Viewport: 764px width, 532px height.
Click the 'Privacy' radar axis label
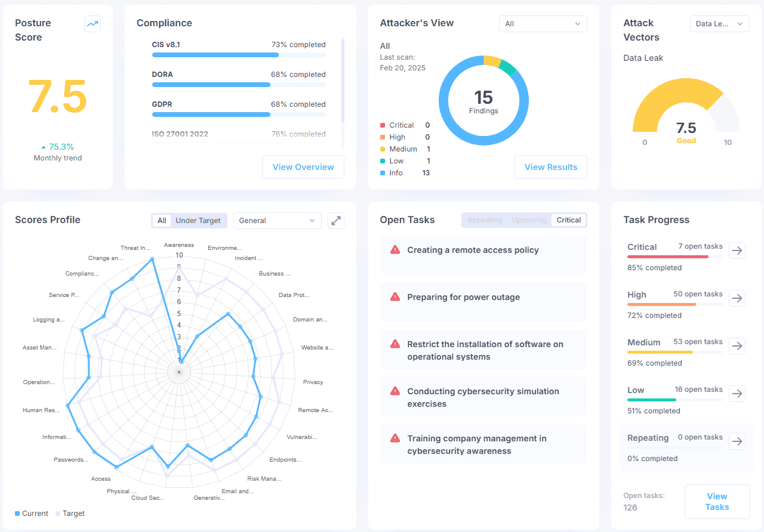[x=313, y=382]
